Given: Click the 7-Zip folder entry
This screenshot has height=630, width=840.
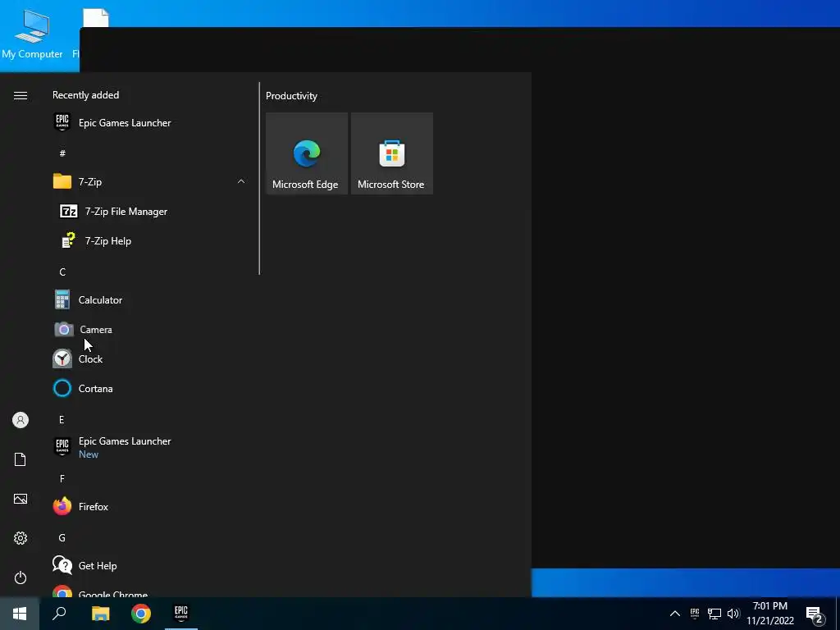Looking at the screenshot, I should (150, 181).
